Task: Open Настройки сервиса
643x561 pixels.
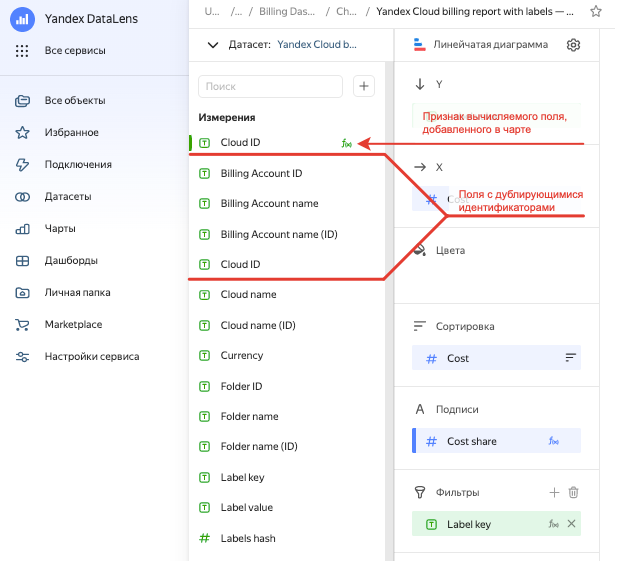Action: (91, 357)
